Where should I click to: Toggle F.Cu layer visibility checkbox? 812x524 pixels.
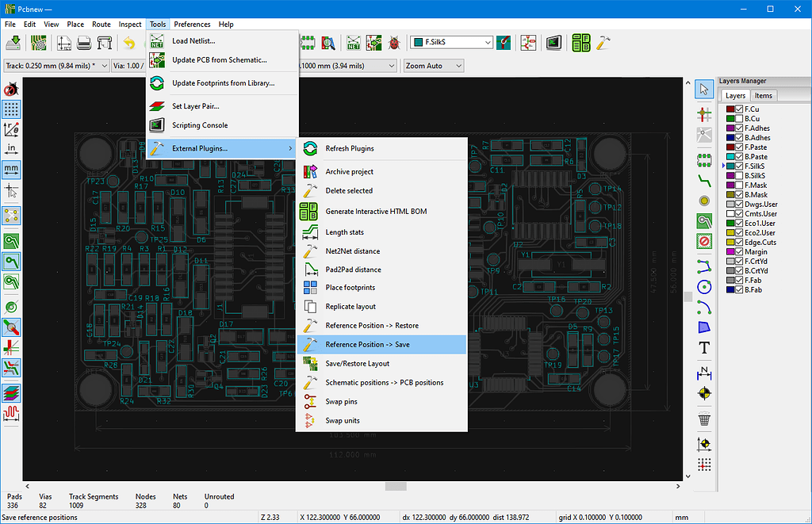coord(739,109)
